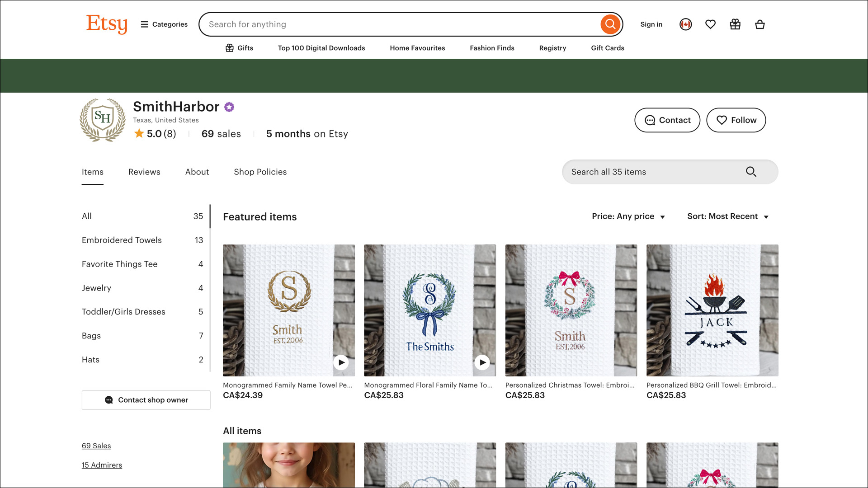Viewport: 868px width, 488px height.
Task: Click the Contact shop owner button
Action: pos(146,400)
